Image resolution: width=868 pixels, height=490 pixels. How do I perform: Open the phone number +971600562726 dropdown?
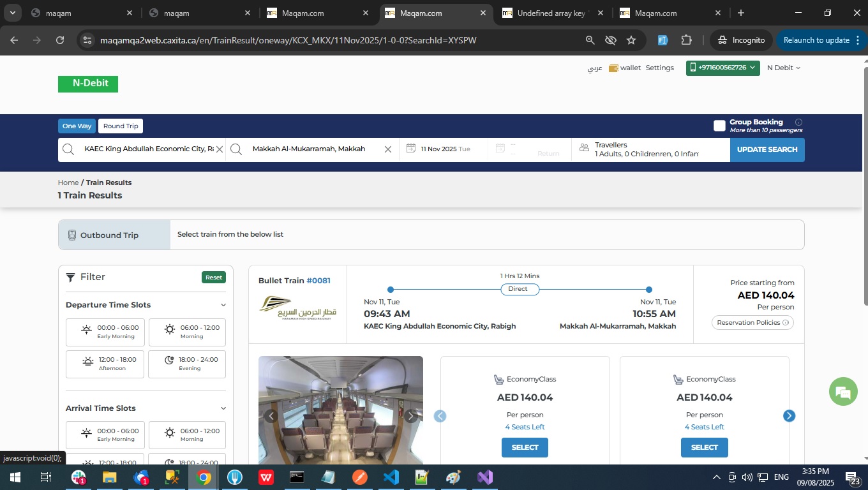pyautogui.click(x=722, y=68)
